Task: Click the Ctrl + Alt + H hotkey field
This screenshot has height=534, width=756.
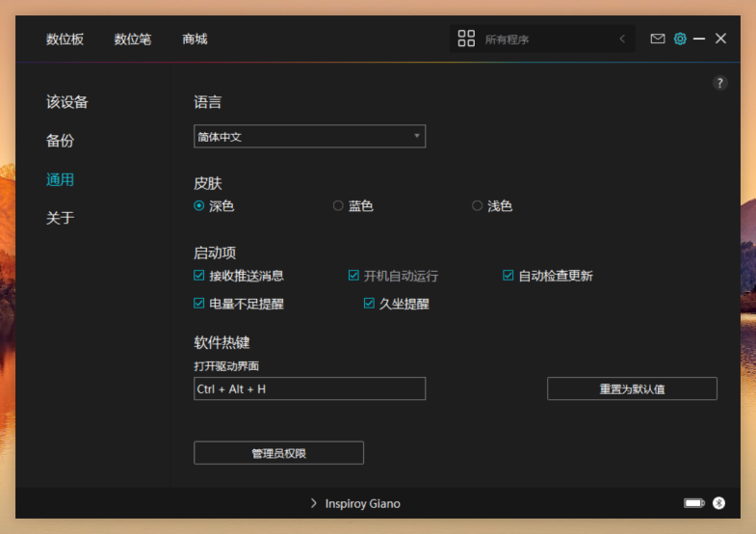Action: click(309, 388)
